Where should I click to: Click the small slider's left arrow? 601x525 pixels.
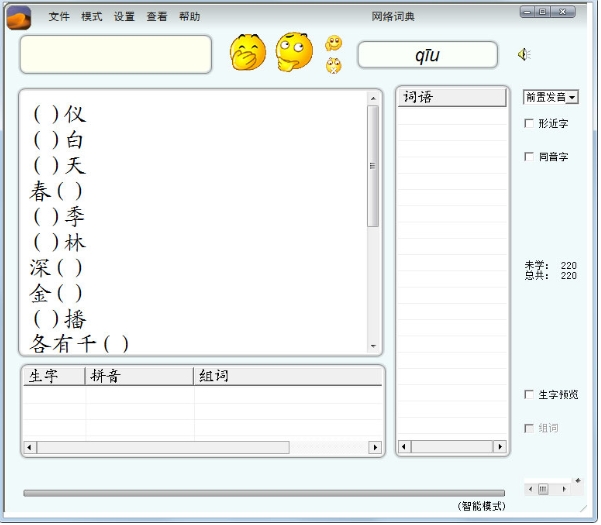[x=531, y=490]
